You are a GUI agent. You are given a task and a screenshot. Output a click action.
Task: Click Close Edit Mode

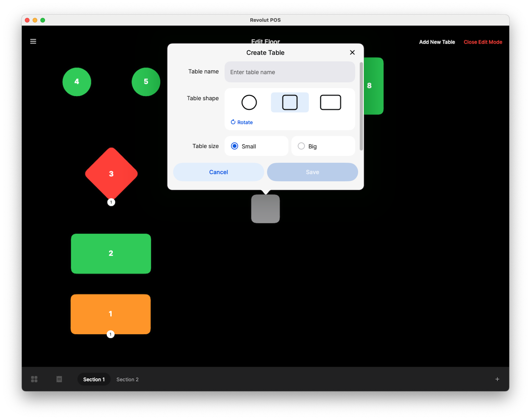point(483,42)
